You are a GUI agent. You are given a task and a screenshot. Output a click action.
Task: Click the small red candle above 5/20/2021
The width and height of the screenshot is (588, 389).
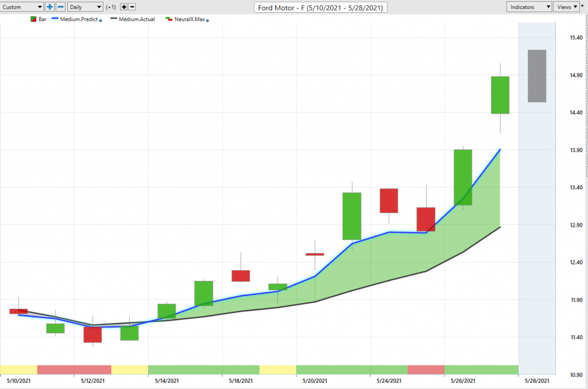click(315, 254)
